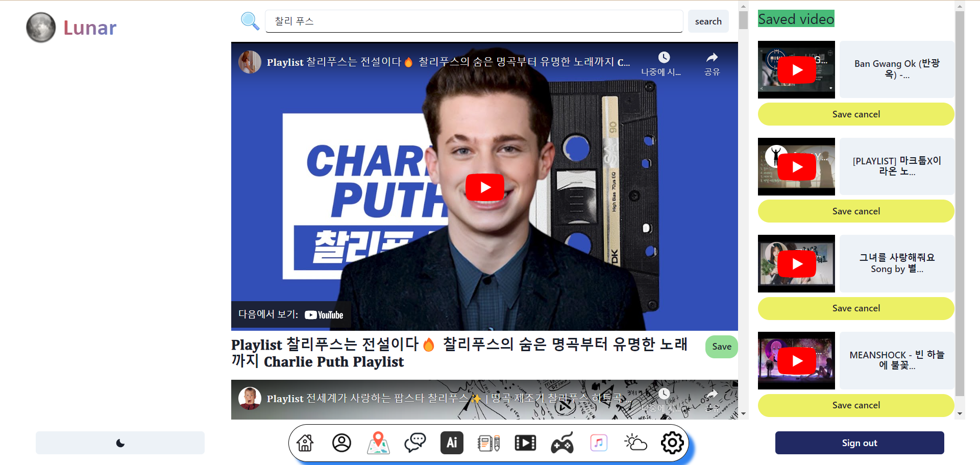This screenshot has height=465, width=980.
Task: Click channel avatar on second playlist video
Action: pyautogui.click(x=250, y=399)
